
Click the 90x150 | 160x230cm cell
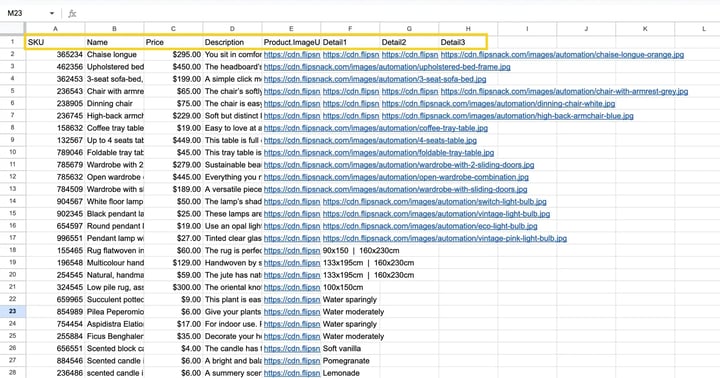coord(361,250)
